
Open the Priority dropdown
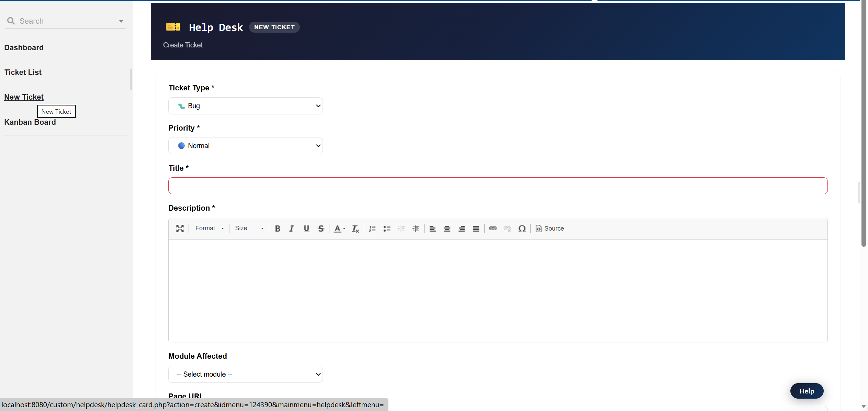245,146
